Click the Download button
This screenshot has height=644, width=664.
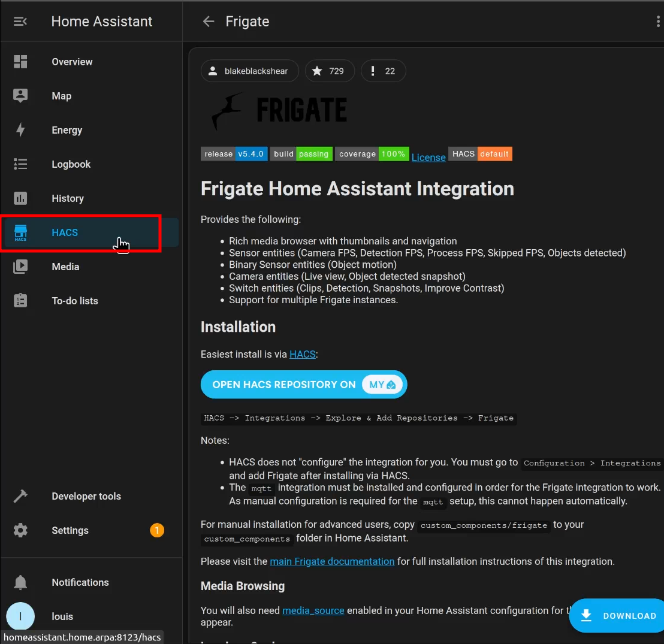(x=618, y=616)
